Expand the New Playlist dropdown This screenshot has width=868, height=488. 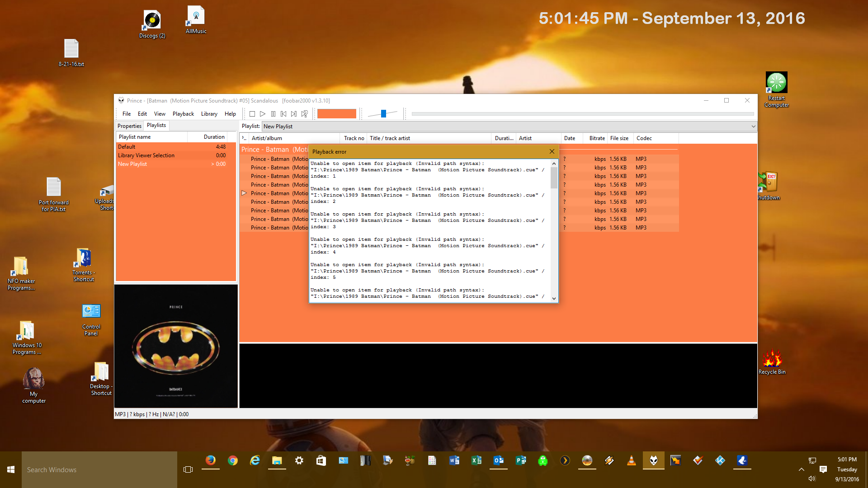pos(753,127)
